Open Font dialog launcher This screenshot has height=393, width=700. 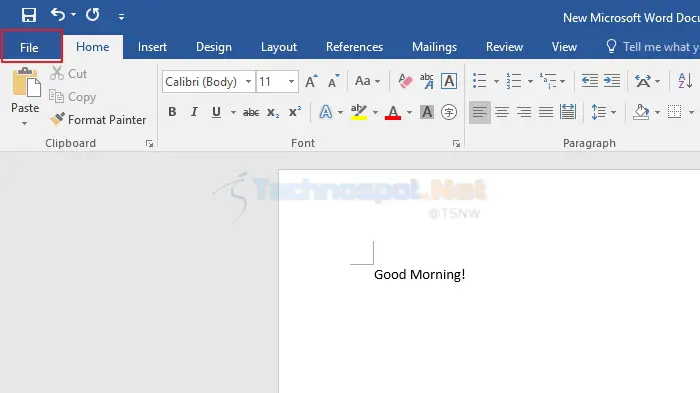(456, 144)
